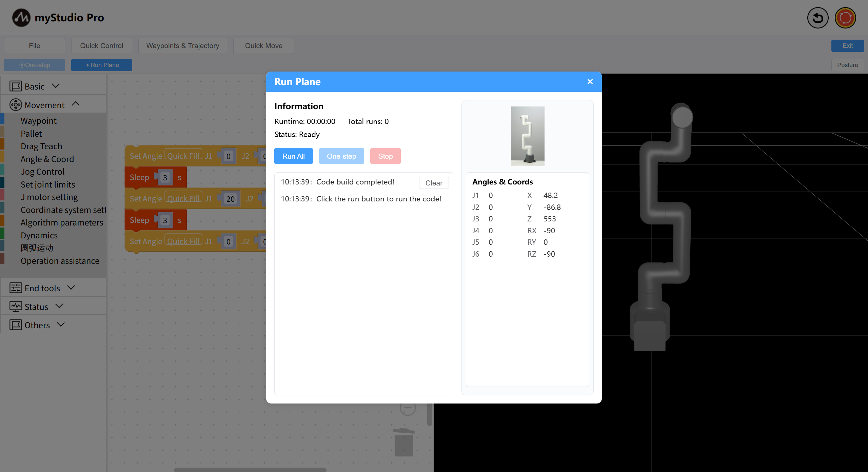The height and width of the screenshot is (472, 868).
Task: Close the Run Plane dialog
Action: pyautogui.click(x=590, y=82)
